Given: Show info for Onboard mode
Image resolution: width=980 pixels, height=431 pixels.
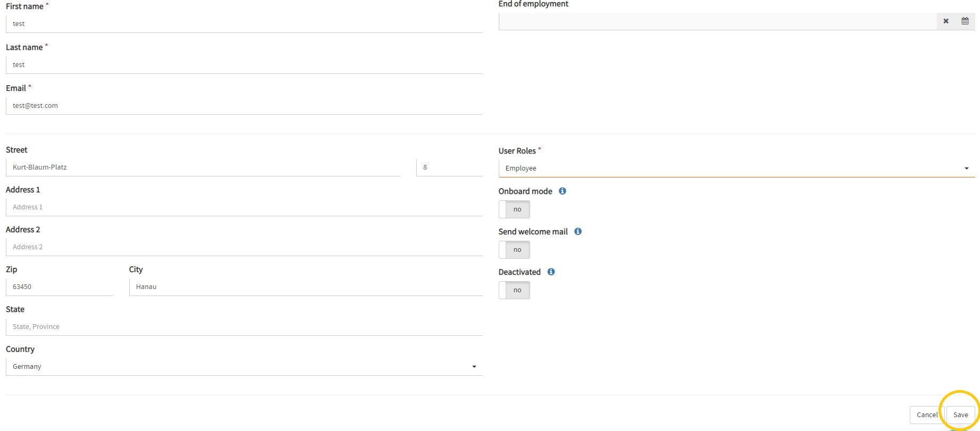Looking at the screenshot, I should (563, 191).
